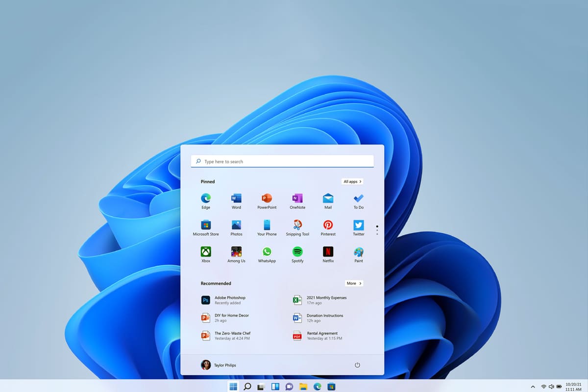Launch Word from pinned apps
The image size is (588, 392).
pos(236,201)
